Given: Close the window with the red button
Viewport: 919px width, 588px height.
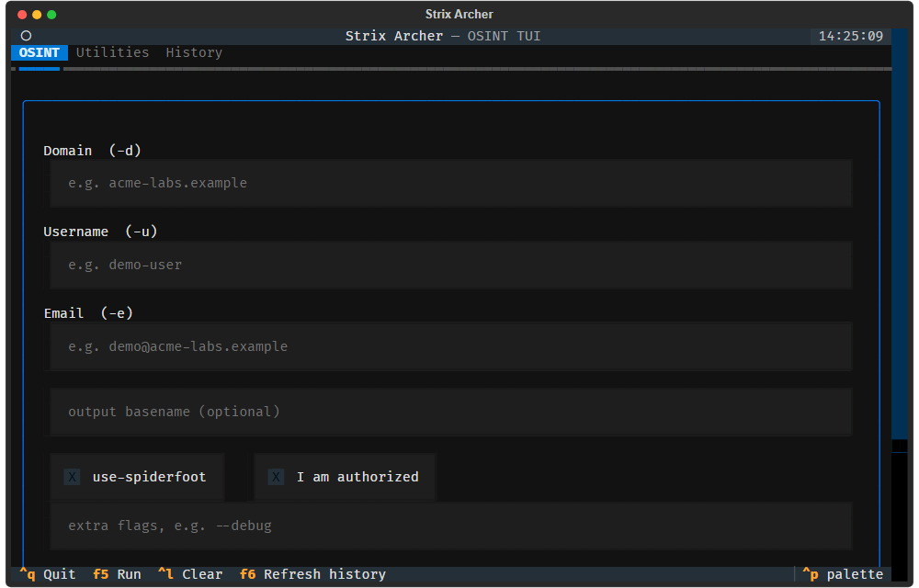Looking at the screenshot, I should [x=22, y=15].
